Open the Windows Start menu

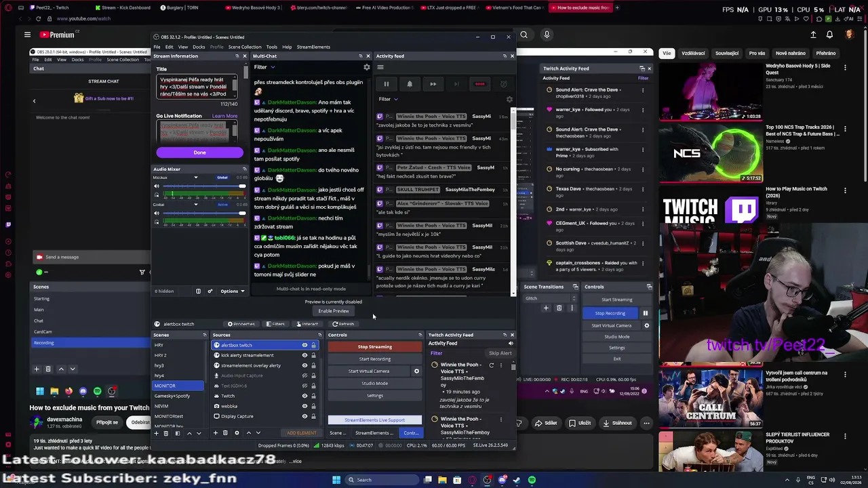[336, 480]
